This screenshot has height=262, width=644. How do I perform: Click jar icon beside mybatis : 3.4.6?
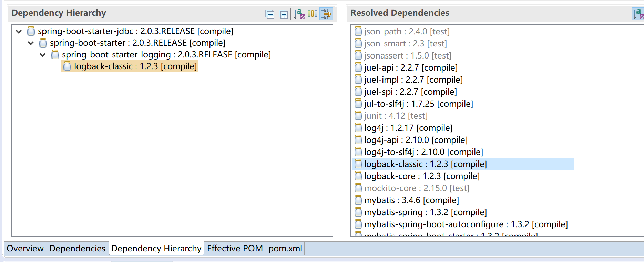coord(358,200)
